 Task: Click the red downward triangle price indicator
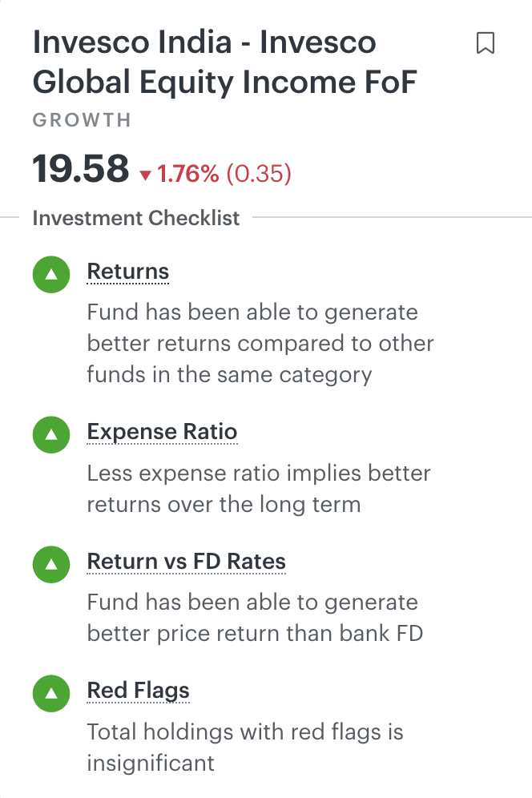(x=145, y=175)
